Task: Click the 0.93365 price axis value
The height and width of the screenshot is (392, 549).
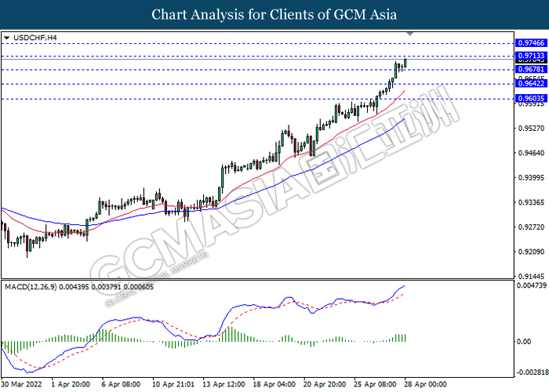Action: 531,202
